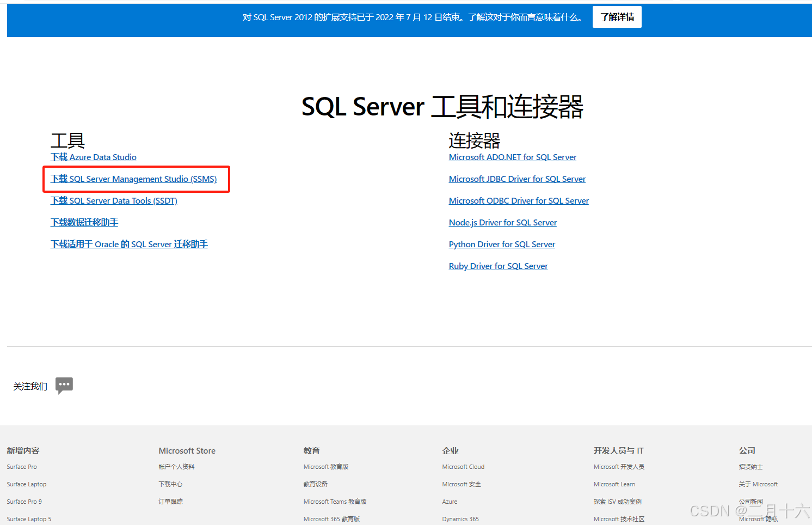Click 关于 Microsoft under 公司

(758, 484)
